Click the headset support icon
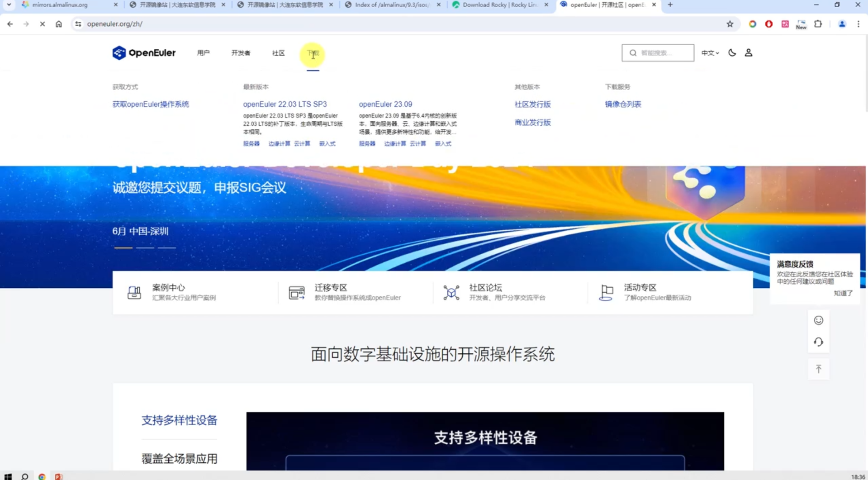Screen dimensions: 868x480 pos(819,342)
